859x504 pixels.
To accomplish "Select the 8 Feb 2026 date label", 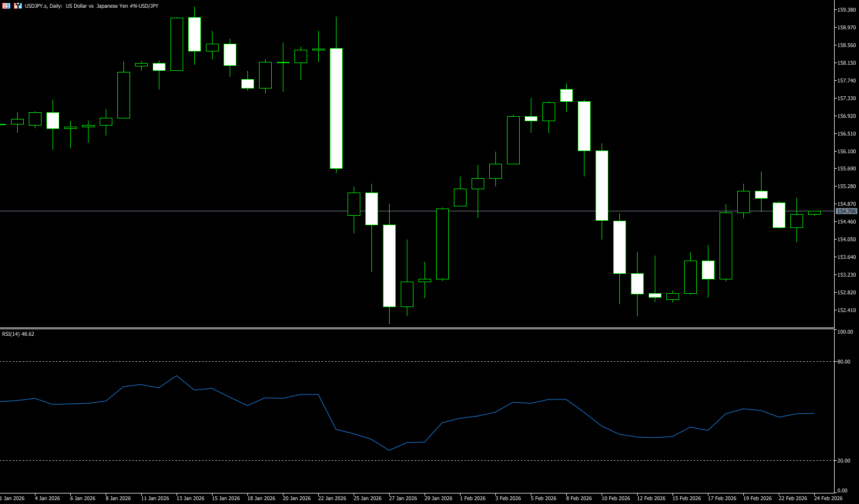I will tap(578, 498).
